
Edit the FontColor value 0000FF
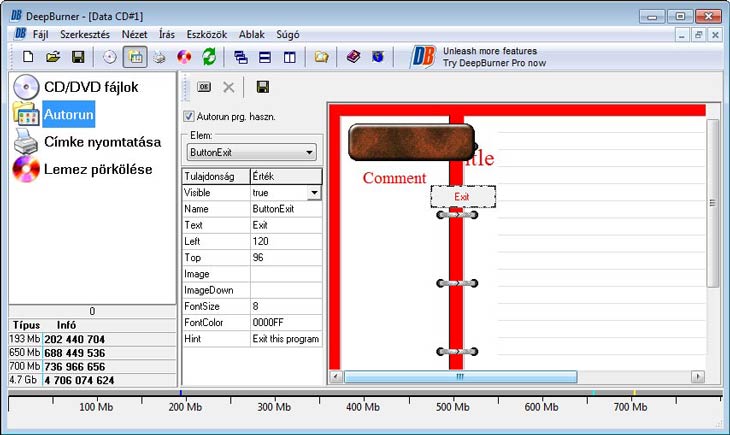(x=285, y=322)
